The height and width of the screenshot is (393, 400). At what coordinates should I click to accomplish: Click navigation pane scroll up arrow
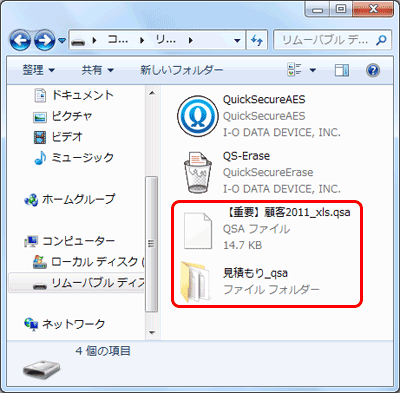pos(152,93)
